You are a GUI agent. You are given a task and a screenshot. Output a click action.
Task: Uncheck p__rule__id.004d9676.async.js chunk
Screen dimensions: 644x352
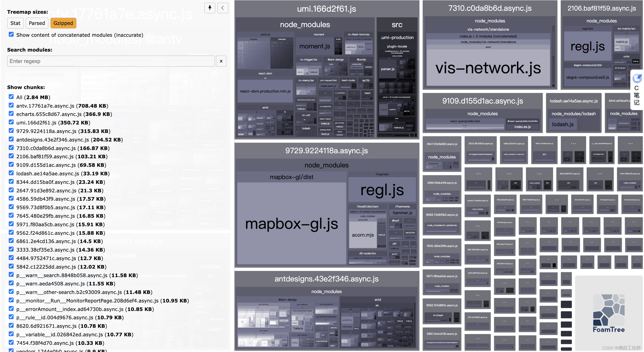click(11, 317)
